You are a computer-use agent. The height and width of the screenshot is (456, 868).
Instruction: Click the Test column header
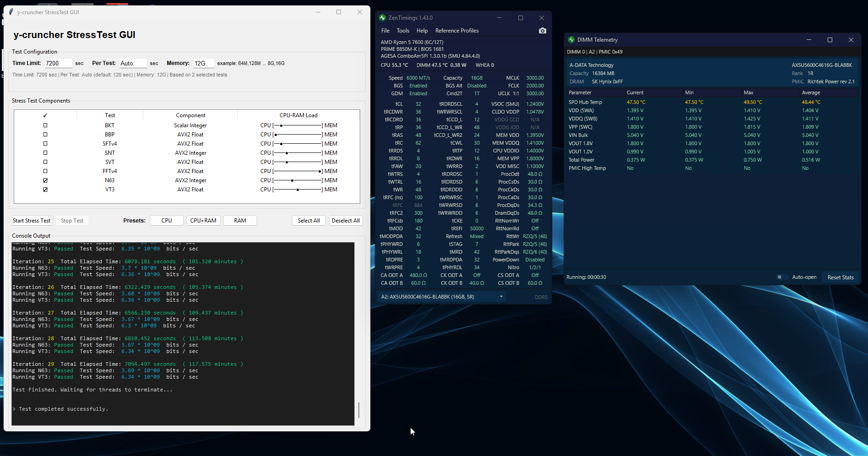coord(110,115)
